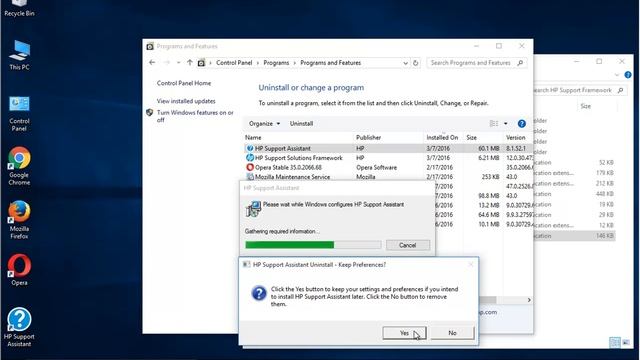Click Yes to keep preferences
The image size is (640, 360).
pyautogui.click(x=404, y=333)
